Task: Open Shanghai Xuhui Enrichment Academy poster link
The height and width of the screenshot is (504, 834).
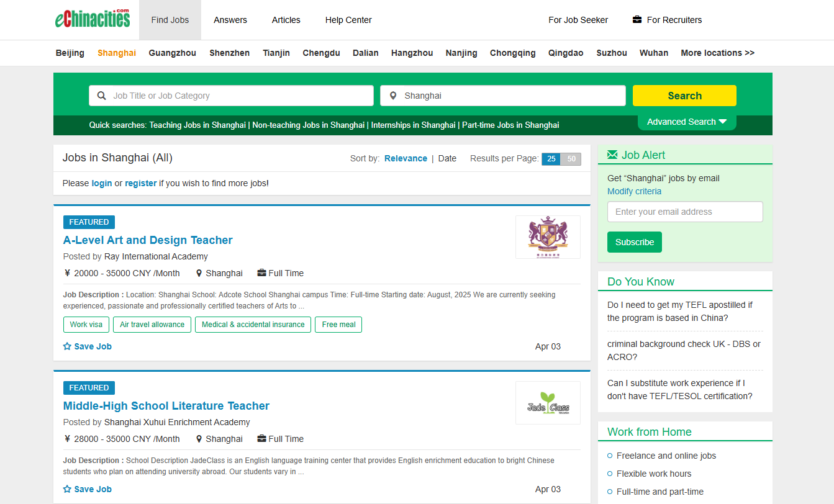Action: pyautogui.click(x=177, y=422)
